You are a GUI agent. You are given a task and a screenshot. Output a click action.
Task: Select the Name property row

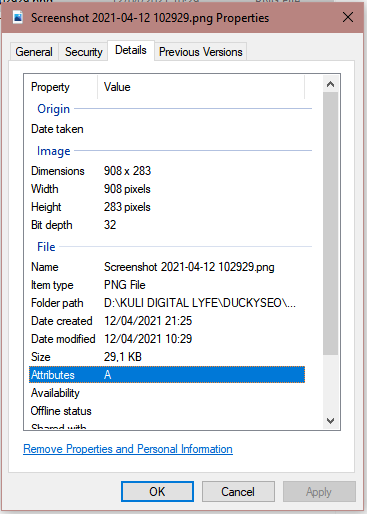[167, 267]
